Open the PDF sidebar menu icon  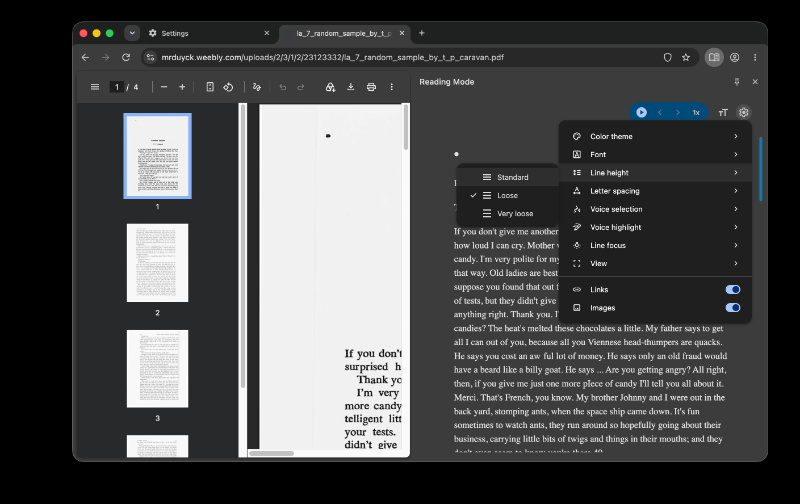[x=95, y=87]
